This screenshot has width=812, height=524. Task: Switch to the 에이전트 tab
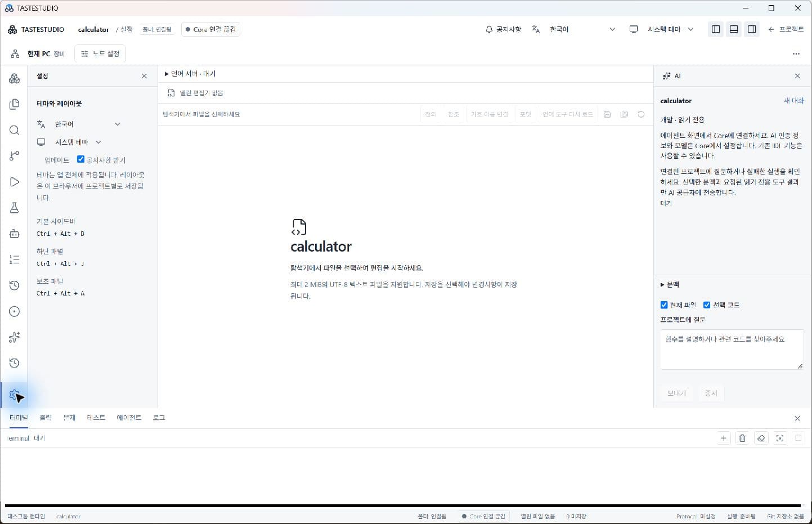(x=129, y=418)
